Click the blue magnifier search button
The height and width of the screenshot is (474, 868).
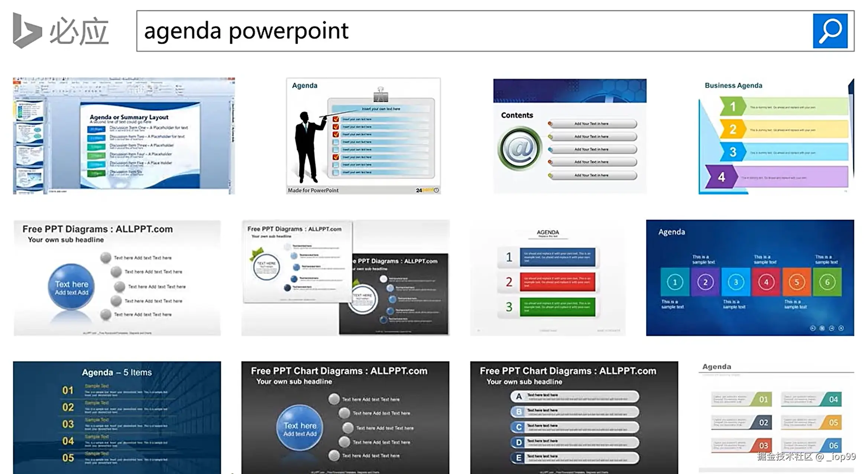pos(830,31)
